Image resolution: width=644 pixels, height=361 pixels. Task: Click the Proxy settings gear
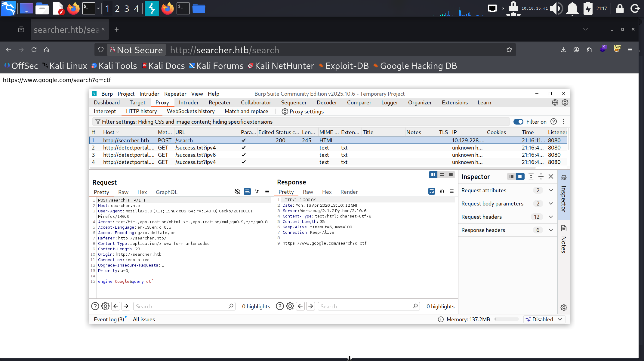point(285,112)
